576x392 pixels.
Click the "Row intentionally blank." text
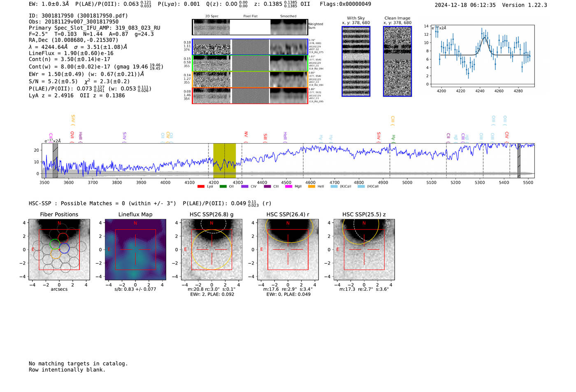(x=67, y=370)
